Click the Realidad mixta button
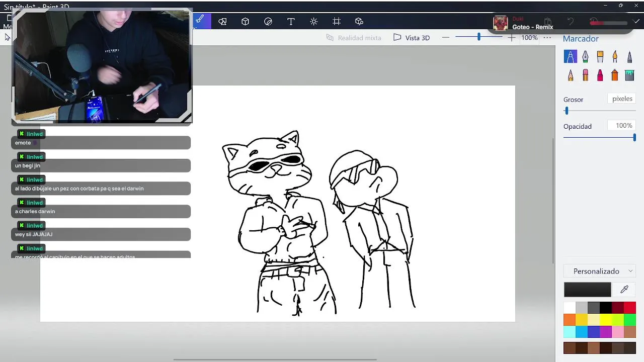Viewport: 644px width, 362px height. (354, 38)
